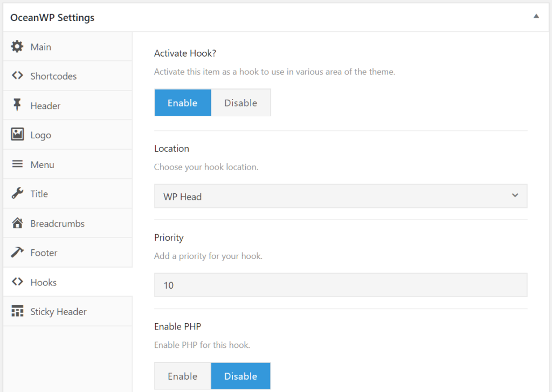552x392 pixels.
Task: Set Enable PHP to Disable
Action: click(240, 376)
